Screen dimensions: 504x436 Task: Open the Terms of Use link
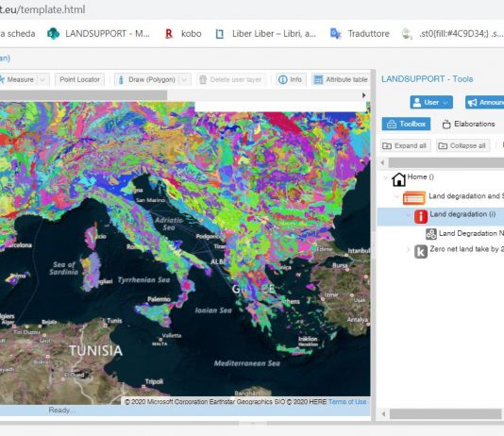click(347, 402)
